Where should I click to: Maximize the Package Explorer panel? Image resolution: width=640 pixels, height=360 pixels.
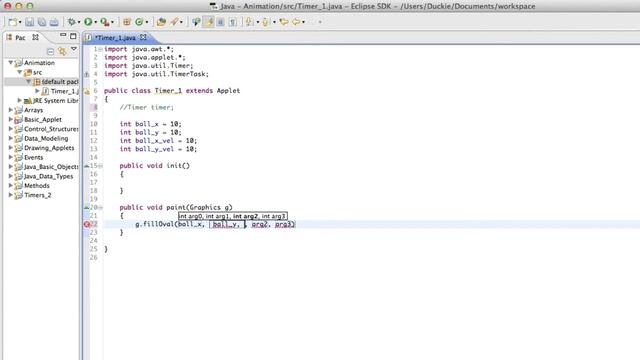tap(73, 36)
